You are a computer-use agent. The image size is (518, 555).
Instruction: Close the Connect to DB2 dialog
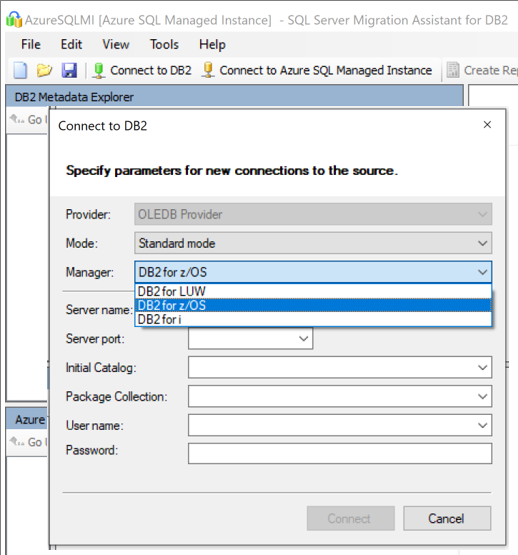[x=487, y=125]
